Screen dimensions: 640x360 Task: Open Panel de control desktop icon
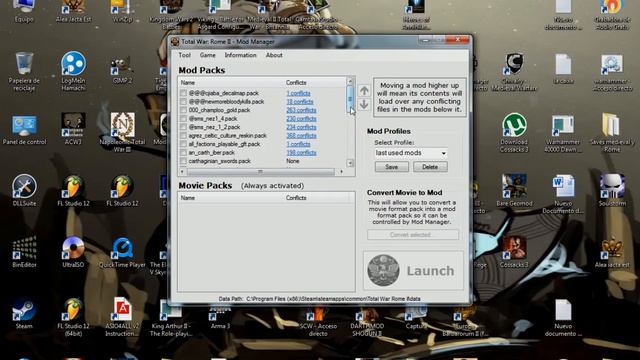[x=24, y=130]
